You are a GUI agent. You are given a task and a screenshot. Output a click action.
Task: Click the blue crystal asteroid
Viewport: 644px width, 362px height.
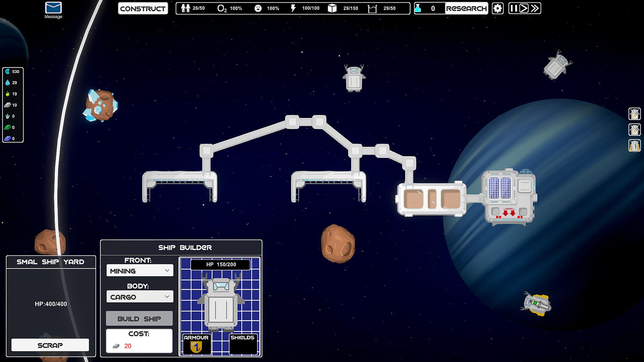[100, 105]
